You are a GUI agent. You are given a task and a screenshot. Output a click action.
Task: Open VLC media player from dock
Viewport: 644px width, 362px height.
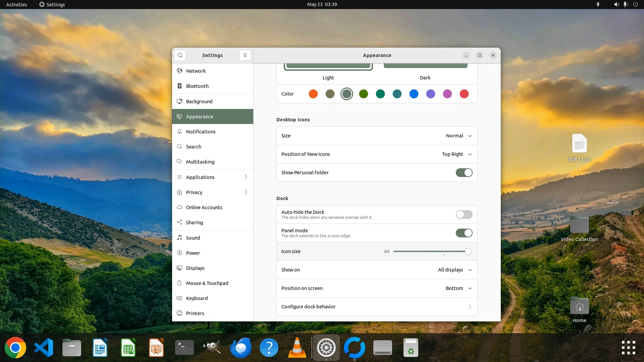tap(297, 348)
